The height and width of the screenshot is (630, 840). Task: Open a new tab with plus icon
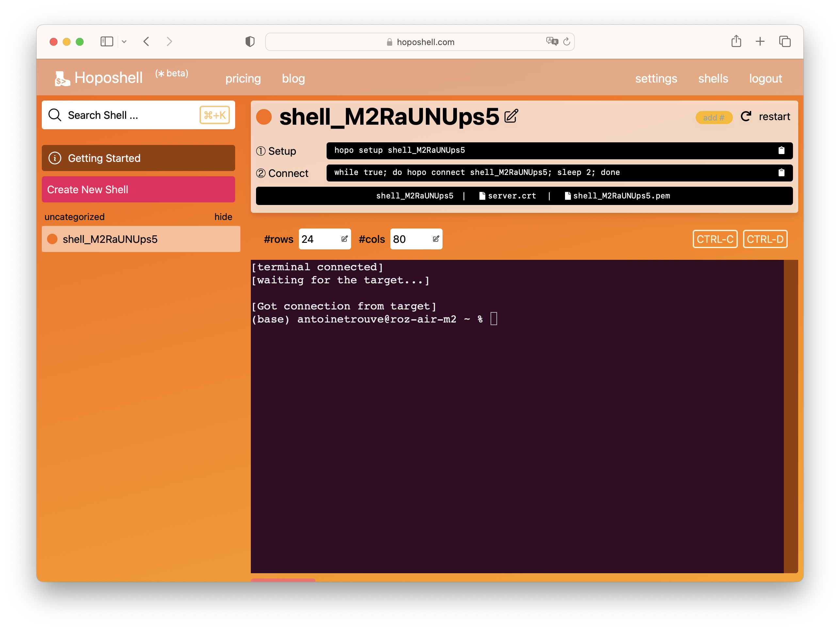point(760,41)
